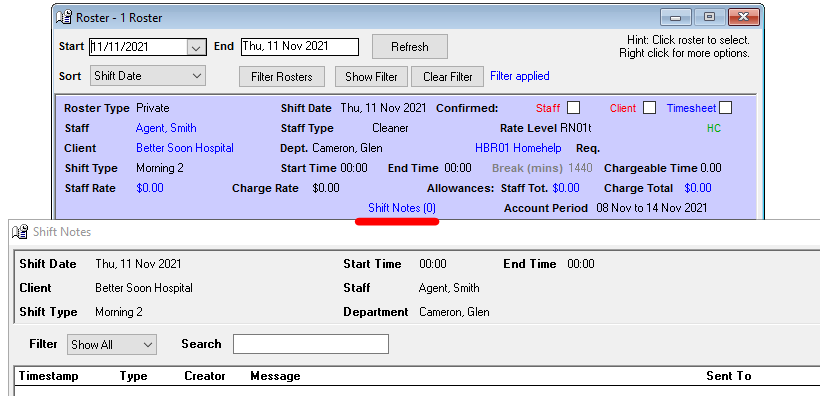This screenshot has height=396, width=820.
Task: Click the blue Timesheet label
Action: [x=691, y=108]
